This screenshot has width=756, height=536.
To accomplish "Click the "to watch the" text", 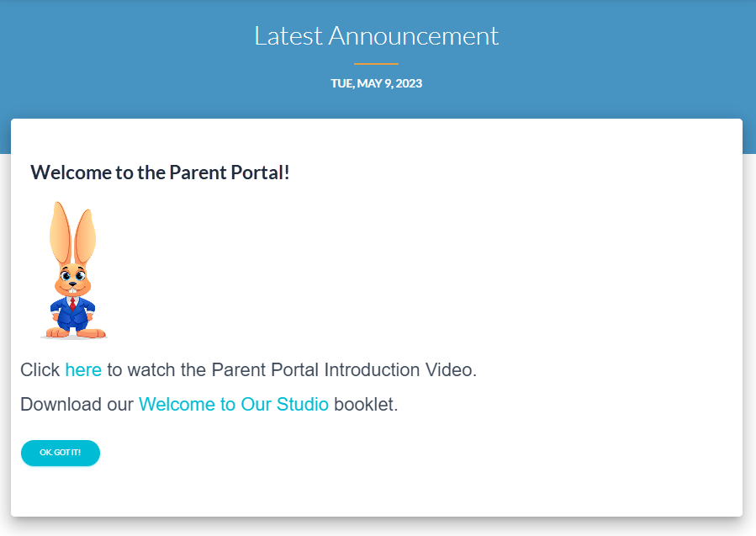I will click(156, 370).
